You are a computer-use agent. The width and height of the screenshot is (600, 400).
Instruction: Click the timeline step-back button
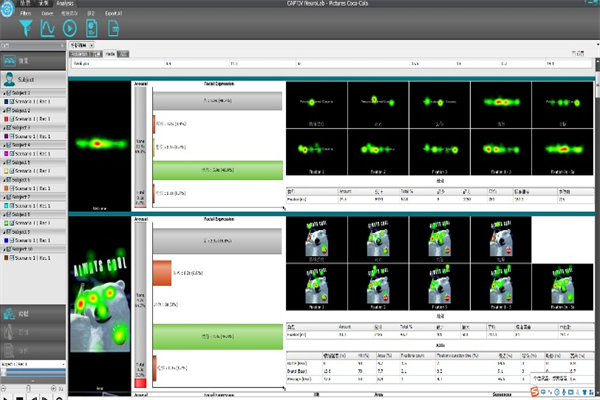(34, 398)
